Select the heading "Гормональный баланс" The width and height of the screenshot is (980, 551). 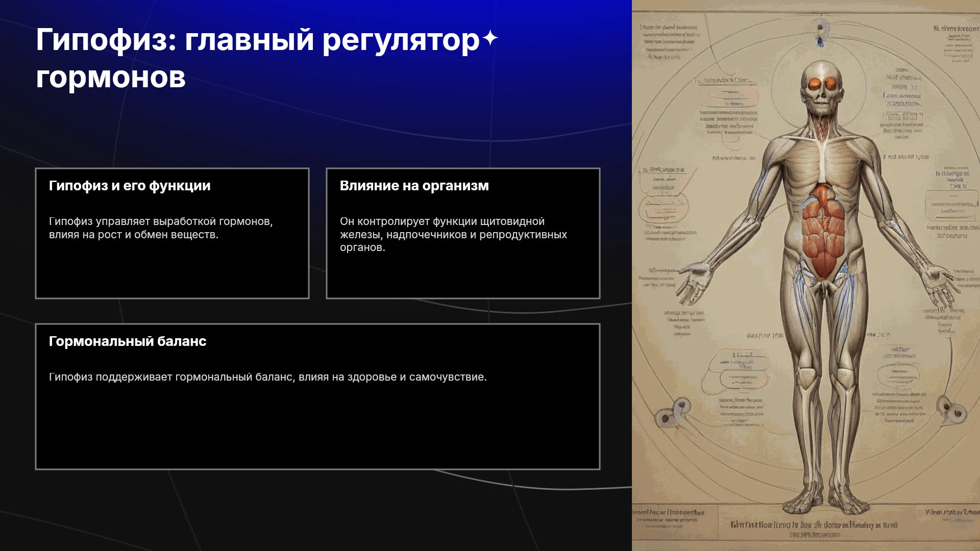128,341
